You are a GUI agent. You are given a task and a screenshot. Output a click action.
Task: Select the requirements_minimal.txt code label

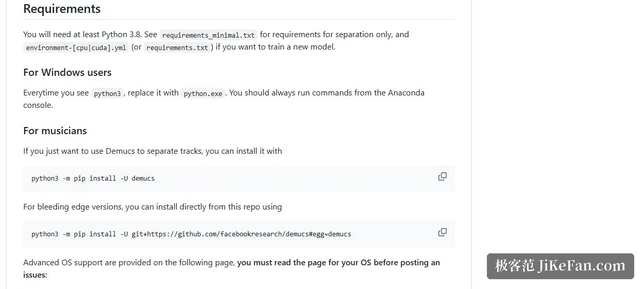click(209, 35)
